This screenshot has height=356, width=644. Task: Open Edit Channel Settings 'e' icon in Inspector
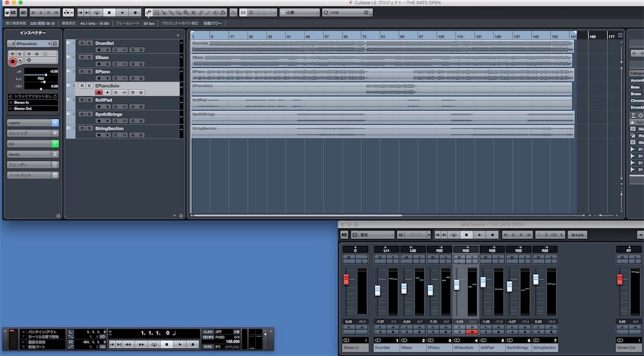[x=55, y=43]
